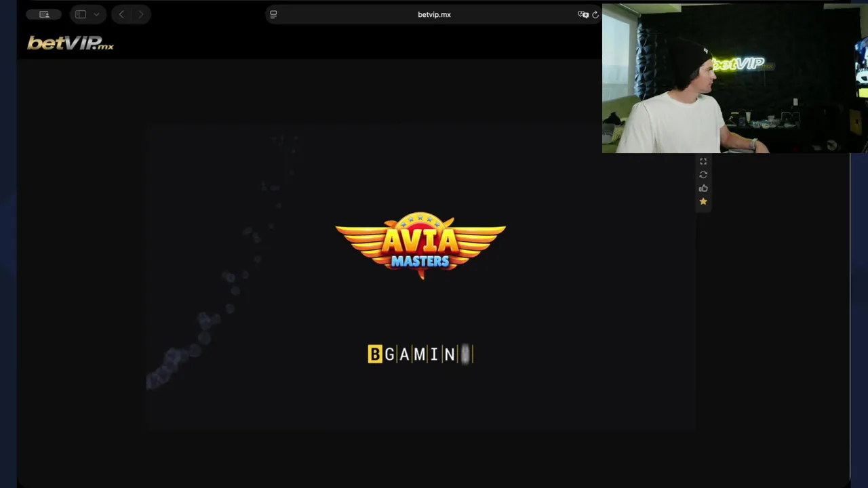Go back to the previous page
Viewport: 868px width, 488px height.
(x=121, y=14)
